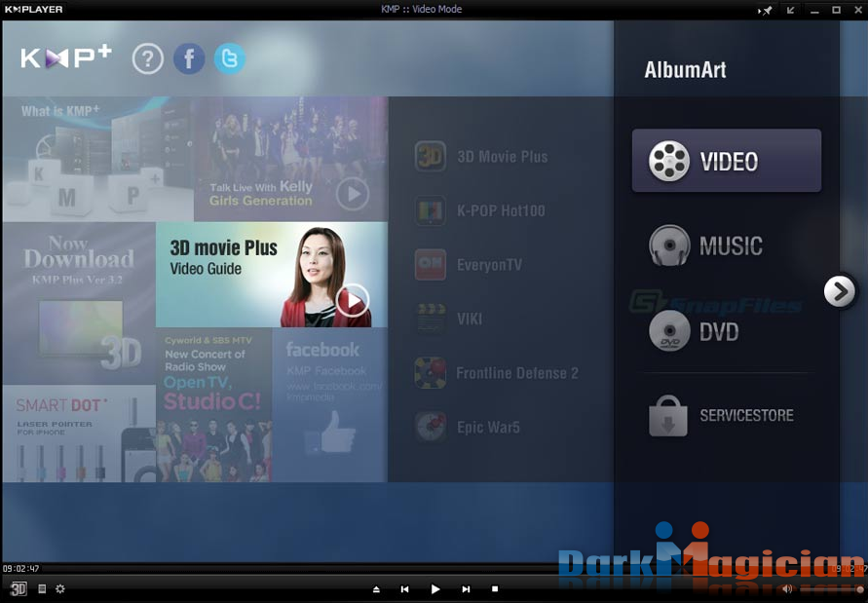Mute audio via the speaker icon
This screenshot has height=603, width=868.
786,589
